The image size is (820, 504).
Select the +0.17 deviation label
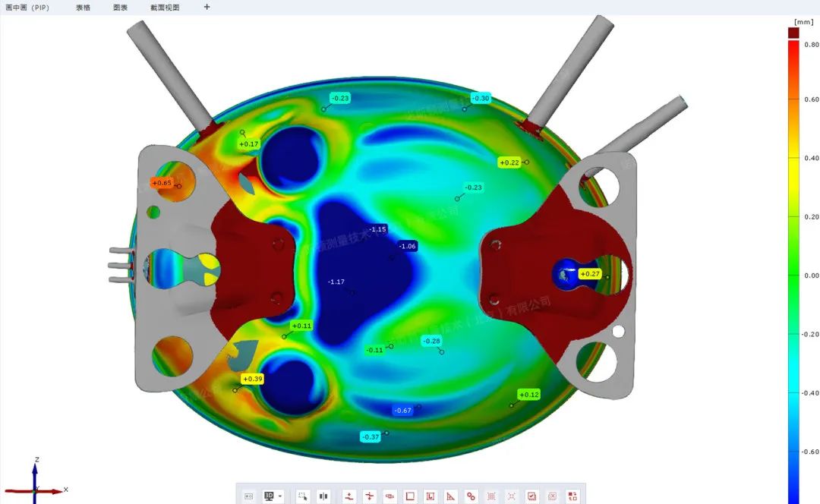pyautogui.click(x=249, y=144)
